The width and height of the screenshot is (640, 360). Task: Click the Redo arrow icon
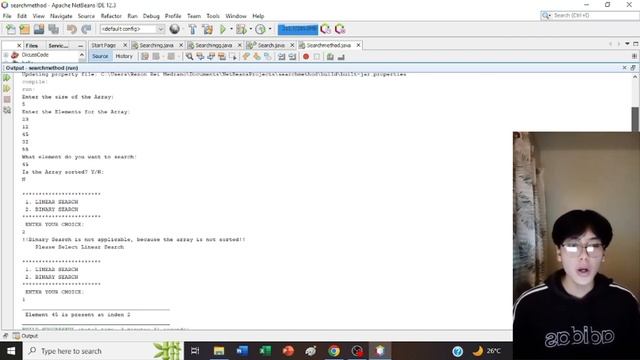86,29
